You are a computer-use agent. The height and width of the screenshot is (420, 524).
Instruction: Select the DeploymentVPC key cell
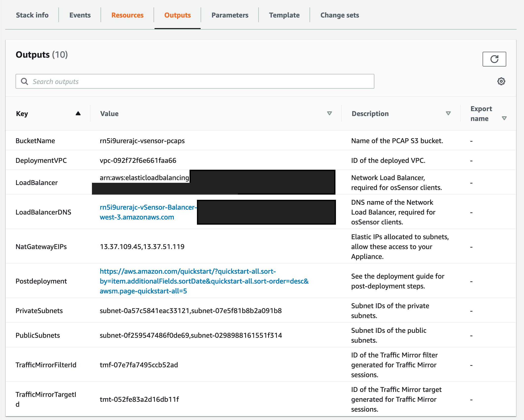[x=41, y=160]
